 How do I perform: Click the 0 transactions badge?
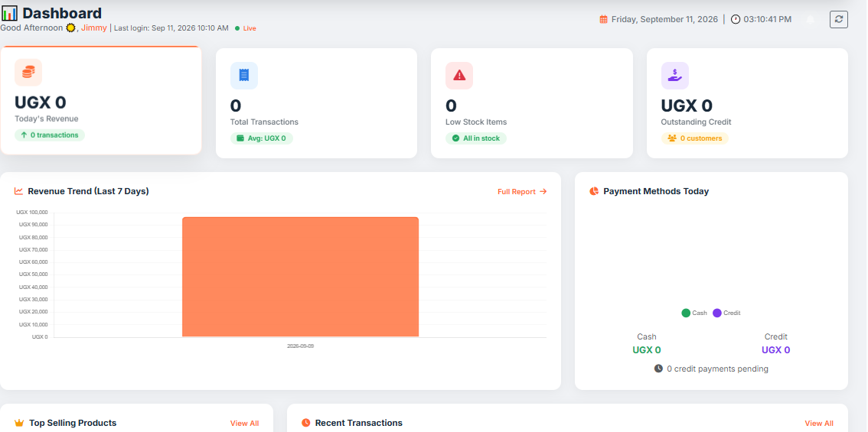coord(50,135)
